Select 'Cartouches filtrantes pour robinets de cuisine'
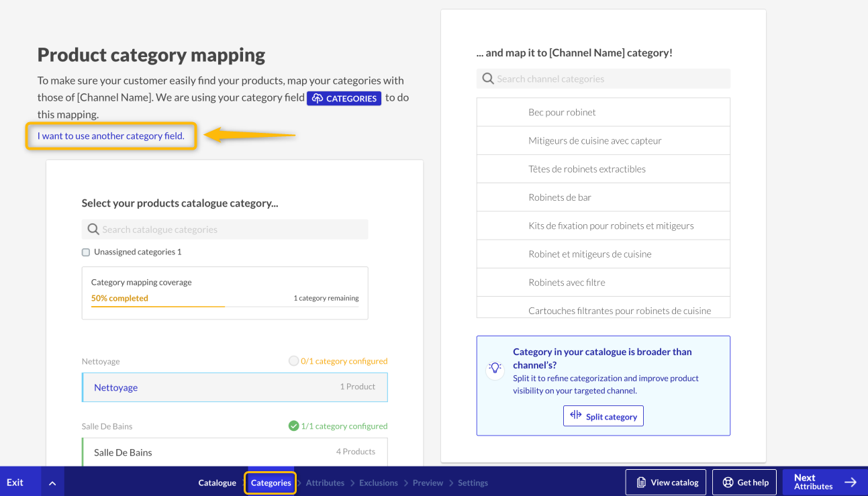Image resolution: width=868 pixels, height=496 pixels. point(604,307)
